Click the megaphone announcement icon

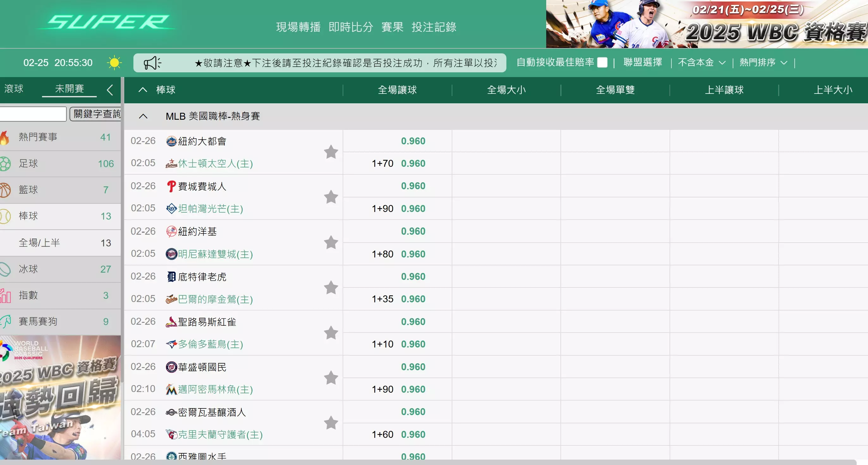(153, 63)
